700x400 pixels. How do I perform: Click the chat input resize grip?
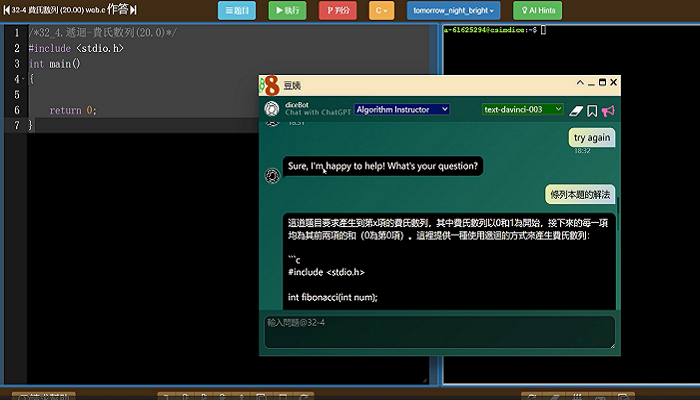(x=612, y=346)
